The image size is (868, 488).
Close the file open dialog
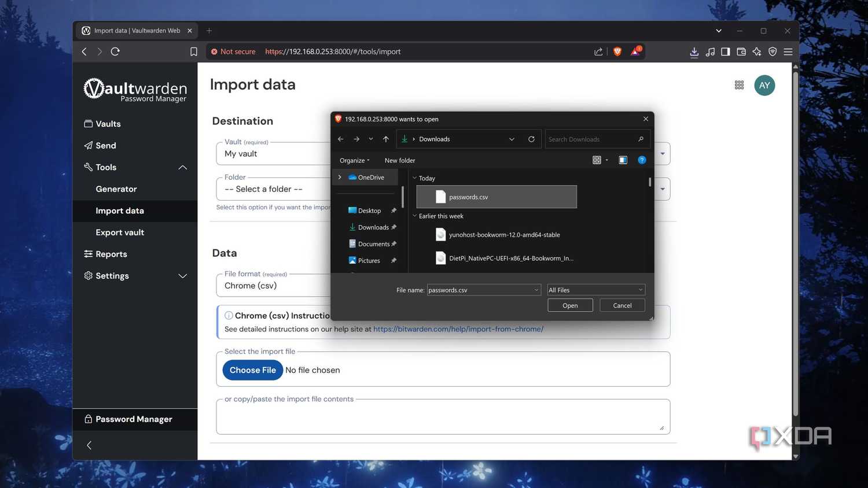pos(645,119)
